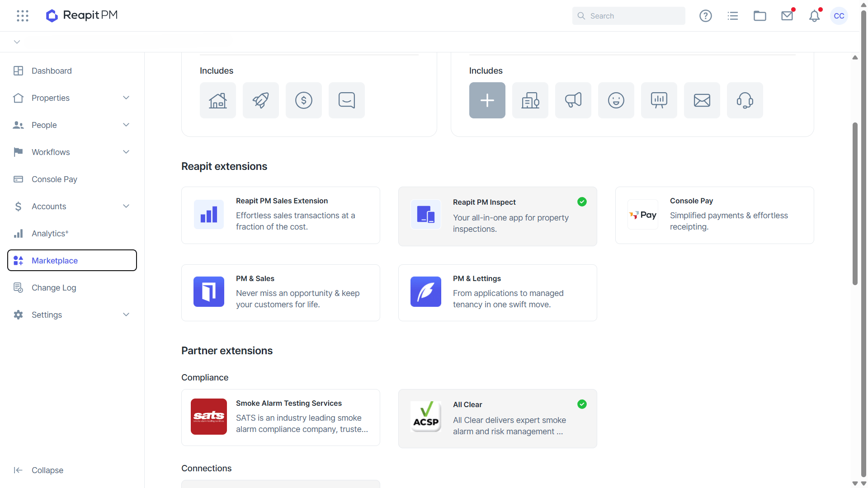
Task: Collapse the sidebar using Collapse button
Action: (x=38, y=470)
